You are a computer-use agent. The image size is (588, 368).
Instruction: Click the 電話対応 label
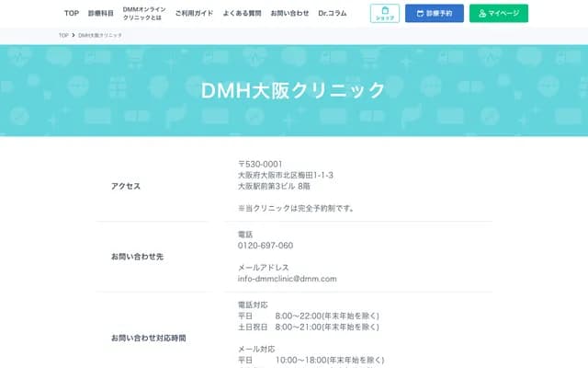pyautogui.click(x=253, y=305)
